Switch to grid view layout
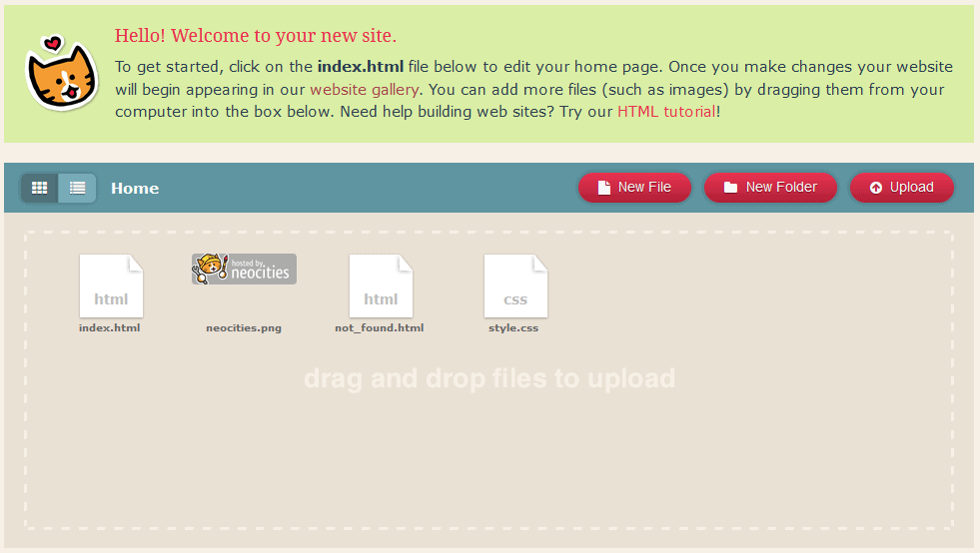Image resolution: width=980 pixels, height=553 pixels. (x=40, y=188)
